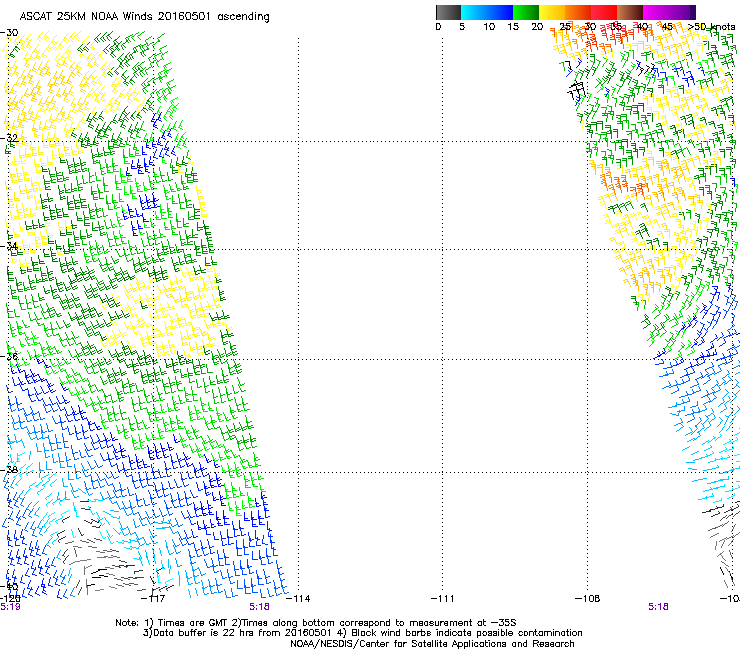
Task: Click the orange 25-30 knots color segment
Action: pyautogui.click(x=578, y=12)
